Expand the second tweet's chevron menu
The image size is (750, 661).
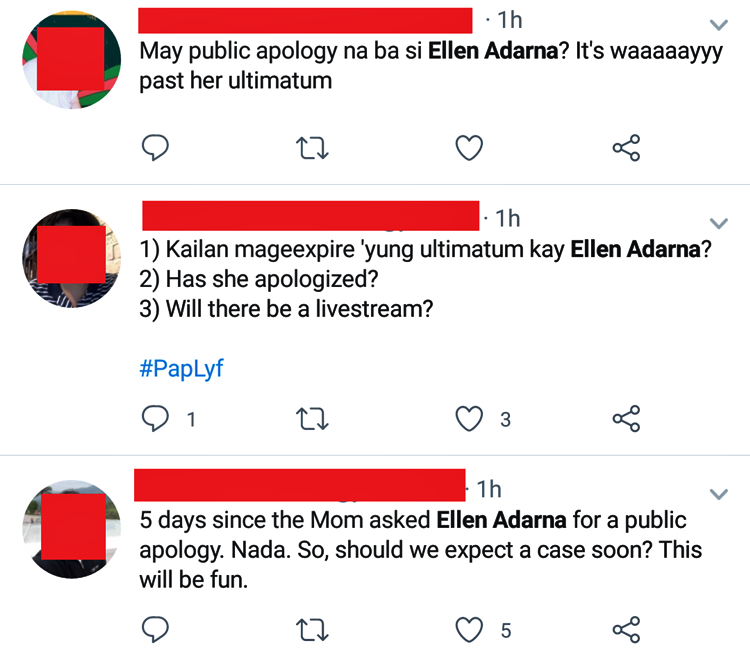[718, 223]
